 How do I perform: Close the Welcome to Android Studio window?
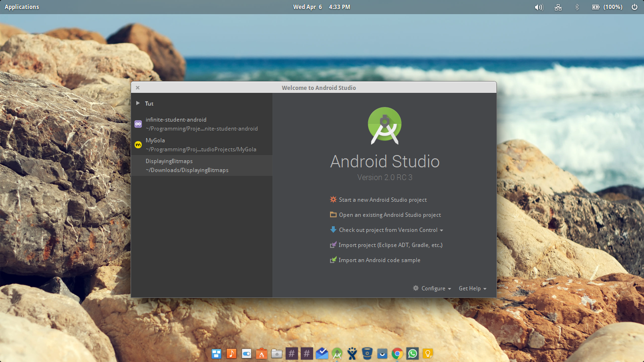(x=138, y=88)
